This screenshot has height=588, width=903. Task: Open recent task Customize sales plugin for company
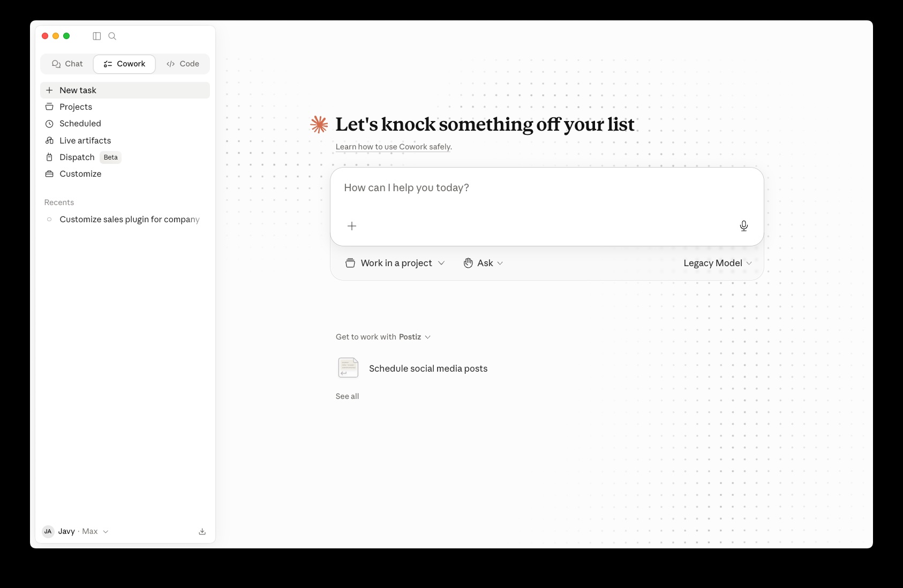pyautogui.click(x=125, y=219)
